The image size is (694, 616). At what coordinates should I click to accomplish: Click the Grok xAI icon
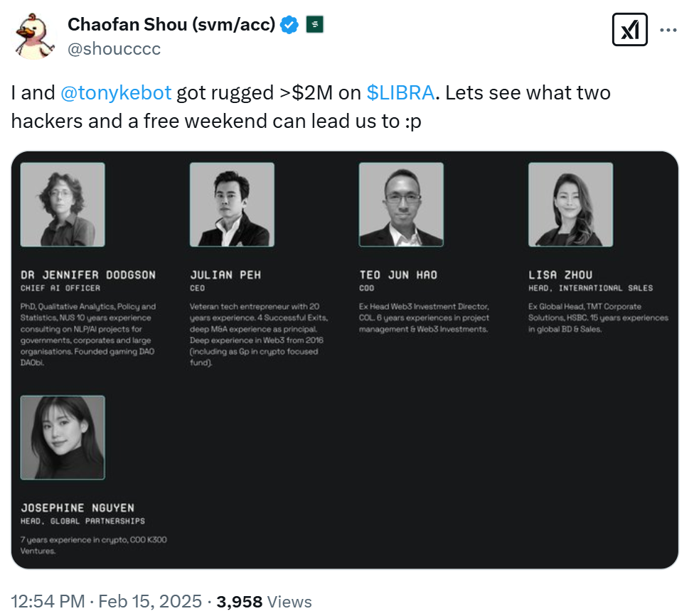[629, 30]
